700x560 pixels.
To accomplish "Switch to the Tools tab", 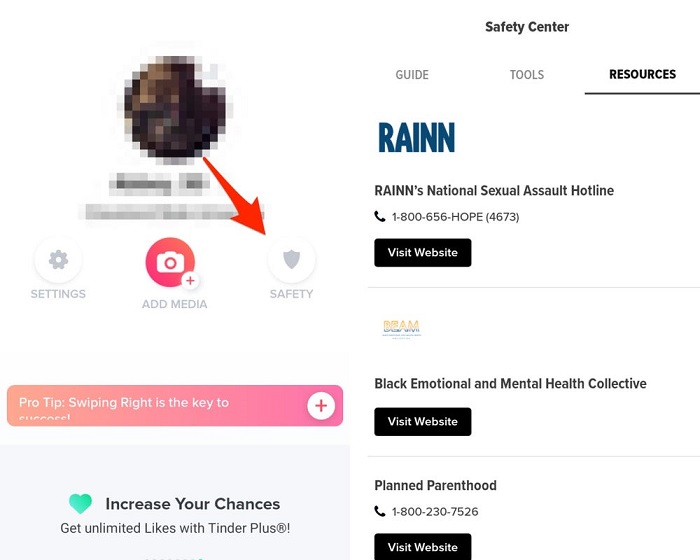I will pos(526,75).
